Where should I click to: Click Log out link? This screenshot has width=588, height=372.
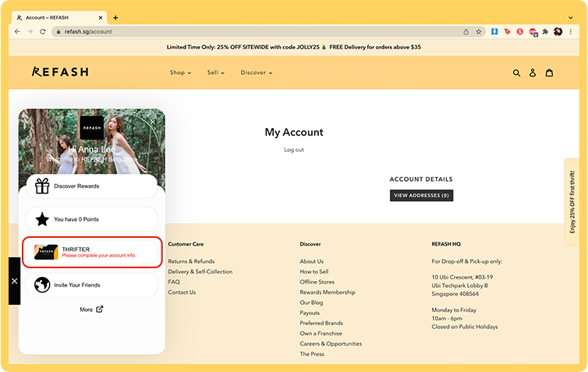[x=294, y=150]
